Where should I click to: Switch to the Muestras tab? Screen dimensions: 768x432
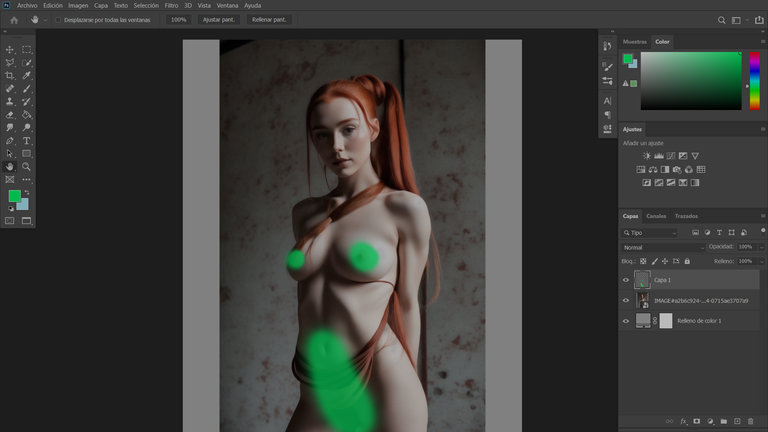(635, 42)
